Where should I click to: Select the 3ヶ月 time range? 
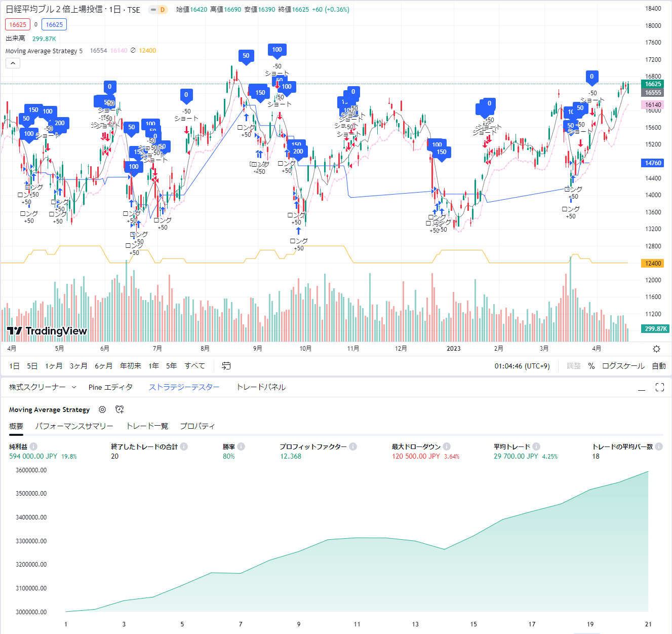78,366
